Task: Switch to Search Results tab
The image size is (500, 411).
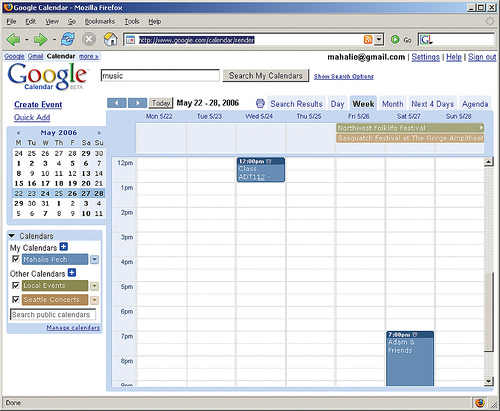Action: click(296, 104)
